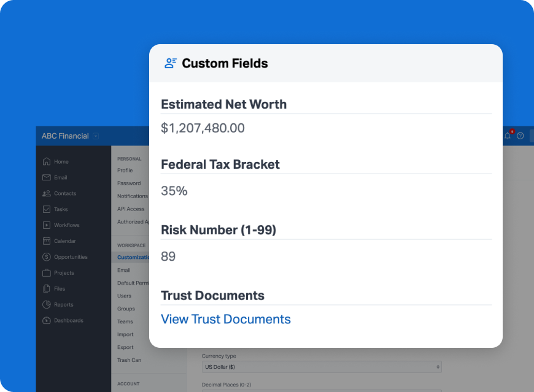
Task: Click the Workflows play icon
Action: [46, 225]
